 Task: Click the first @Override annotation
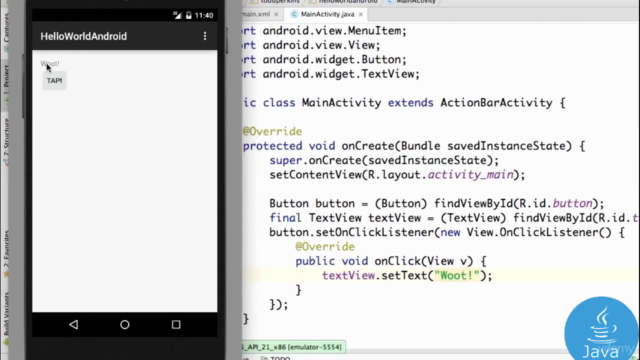[x=272, y=131]
